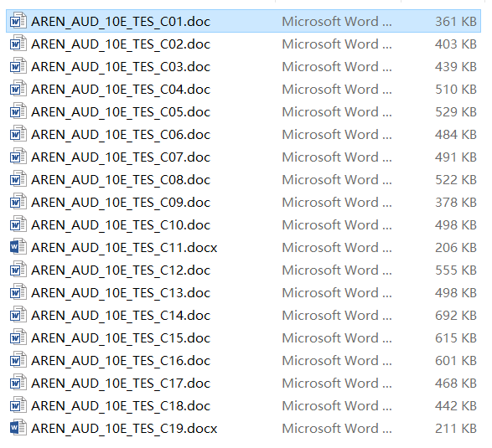The width and height of the screenshot is (492, 448).
Task: Select file name AREN_AUD_10E_TES_C07.doc
Action: pos(121,157)
